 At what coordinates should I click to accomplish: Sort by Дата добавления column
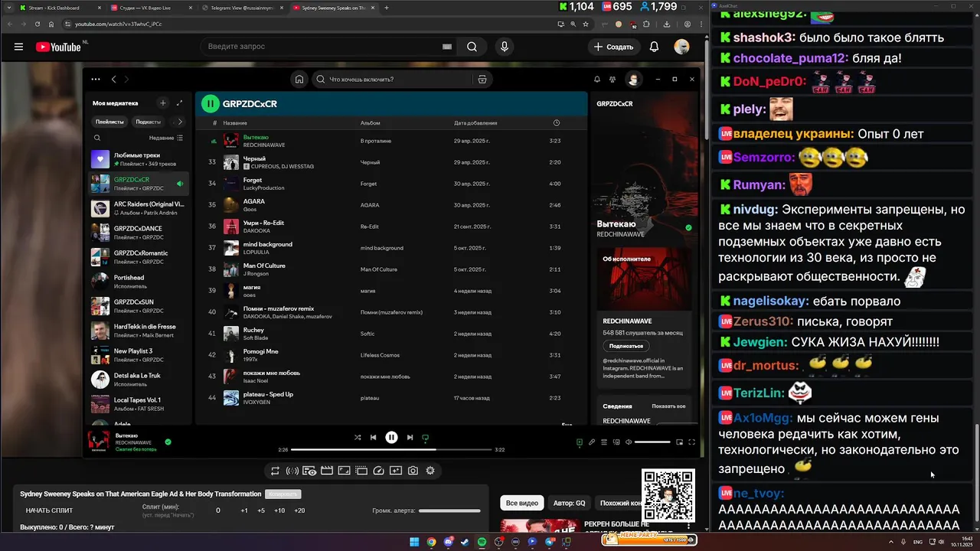point(475,122)
